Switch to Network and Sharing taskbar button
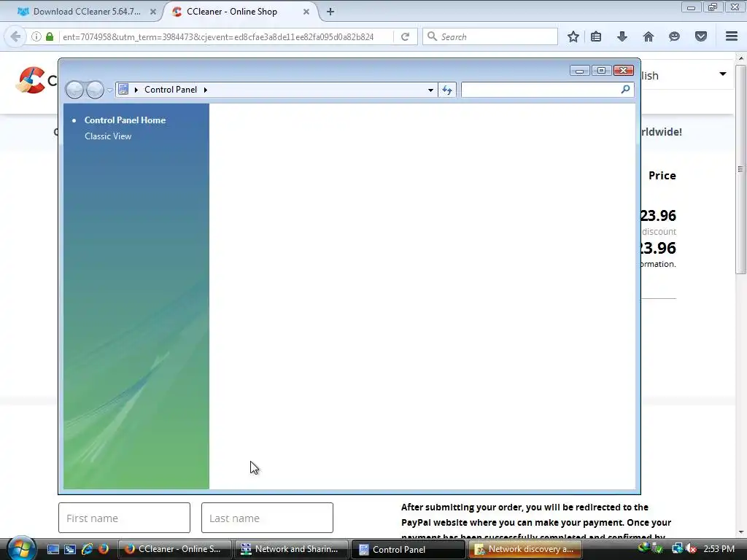 [x=292, y=549]
